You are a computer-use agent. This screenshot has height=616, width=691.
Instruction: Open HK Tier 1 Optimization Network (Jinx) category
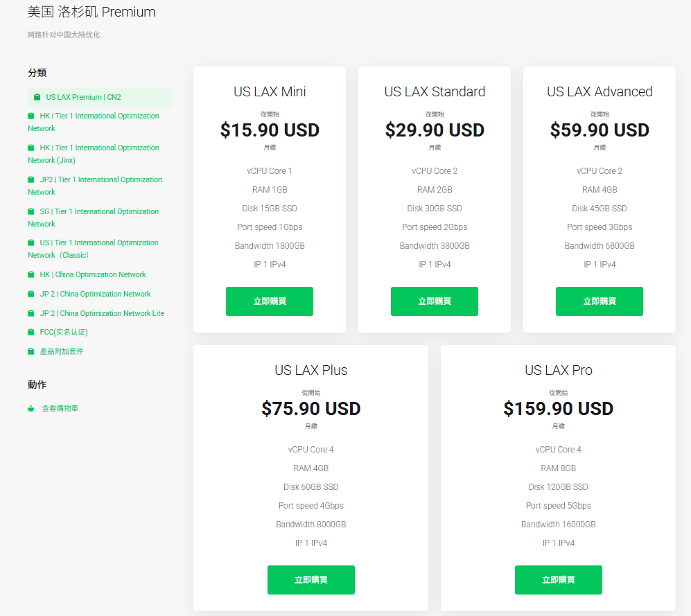(94, 154)
